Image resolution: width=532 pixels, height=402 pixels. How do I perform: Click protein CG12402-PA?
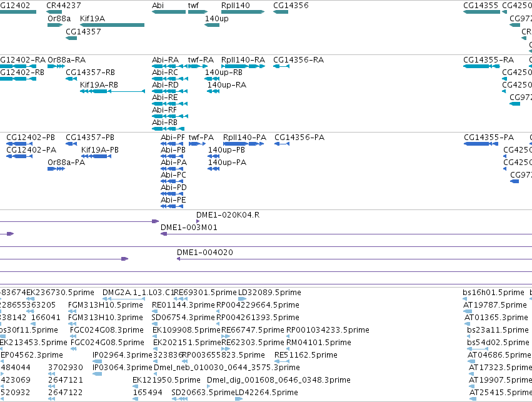point(31,150)
